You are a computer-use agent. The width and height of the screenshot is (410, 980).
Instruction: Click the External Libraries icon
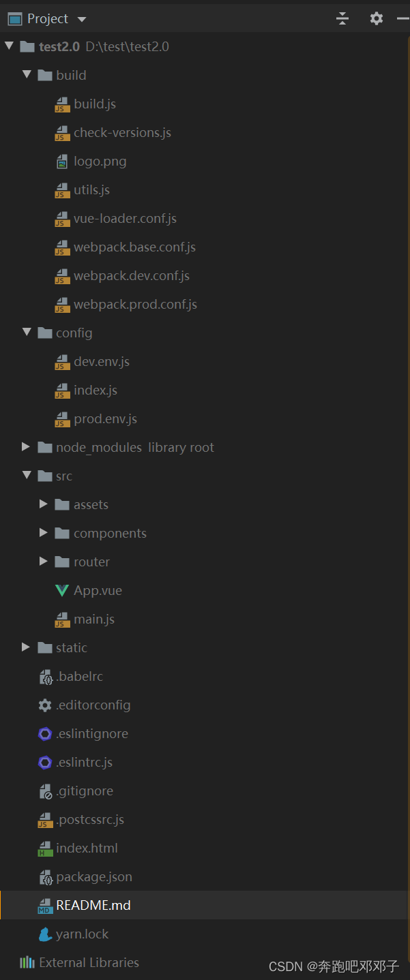[x=27, y=963]
